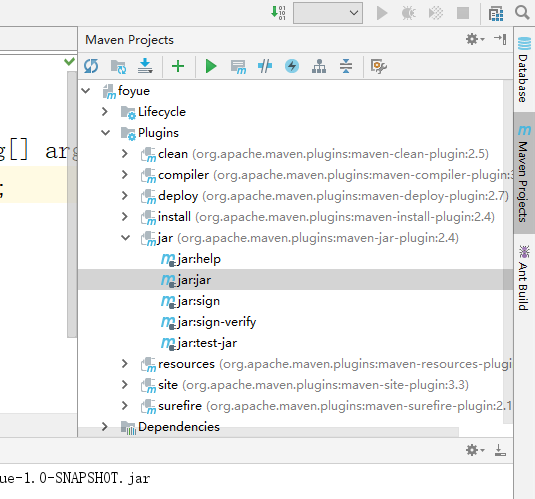Select the Lifecycle tree label
The image size is (535, 499).
click(162, 112)
